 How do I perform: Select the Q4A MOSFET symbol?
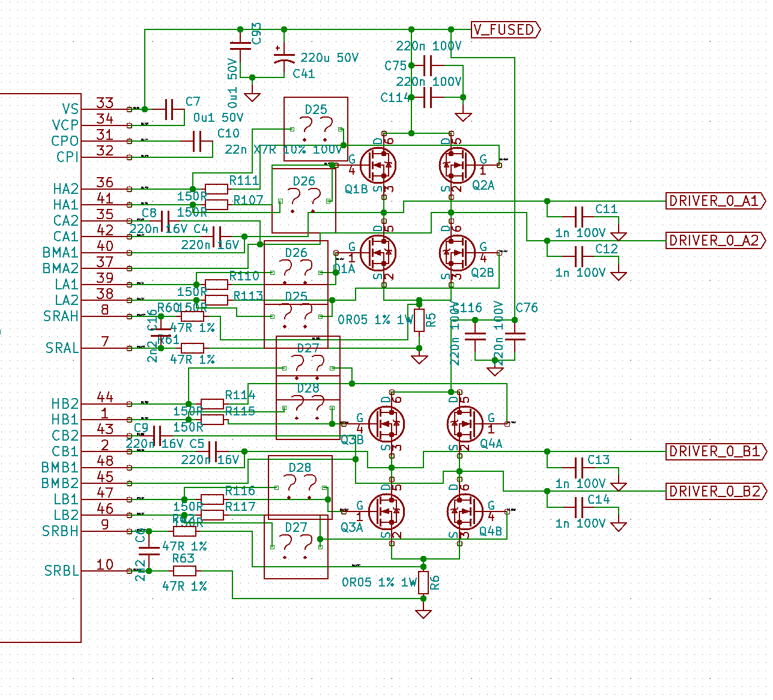pos(464,423)
